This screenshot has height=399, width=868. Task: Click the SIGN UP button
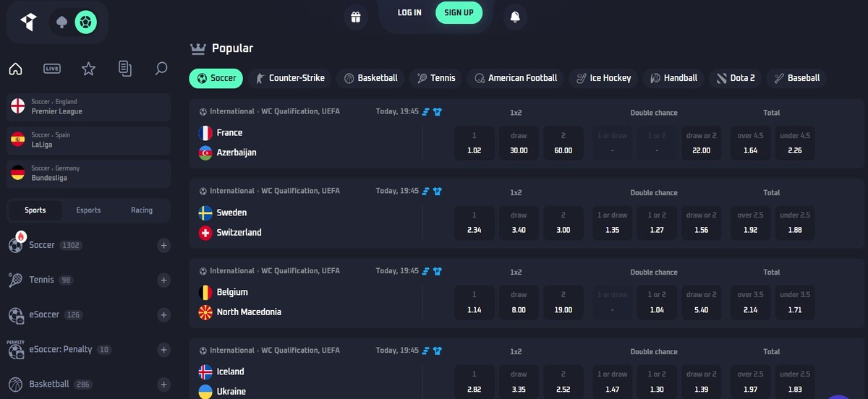(x=459, y=12)
